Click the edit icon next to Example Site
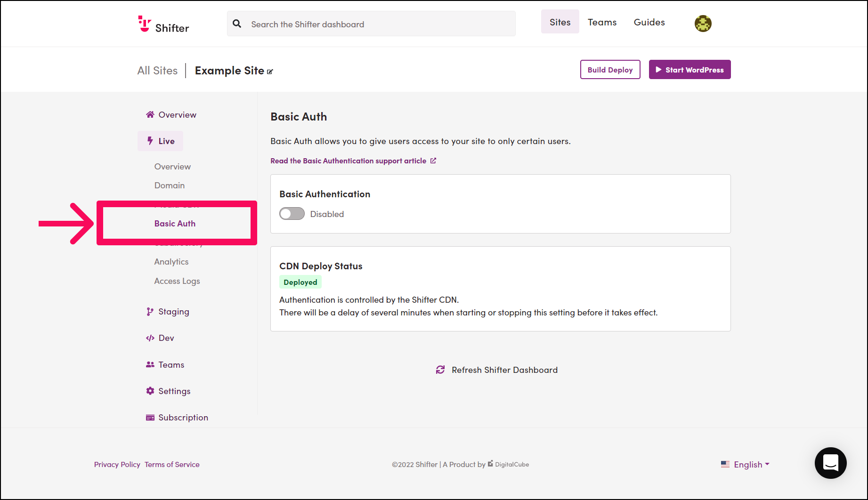This screenshot has width=868, height=500. click(x=270, y=72)
